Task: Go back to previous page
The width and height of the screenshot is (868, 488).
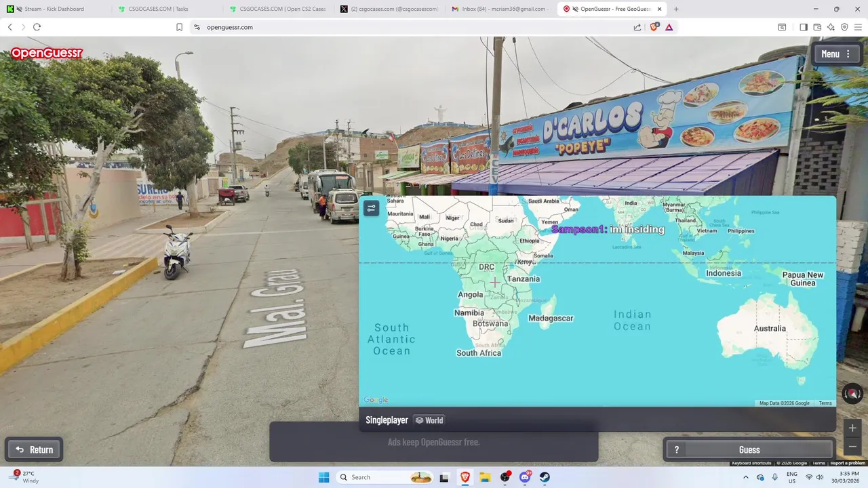Action: coord(9,27)
